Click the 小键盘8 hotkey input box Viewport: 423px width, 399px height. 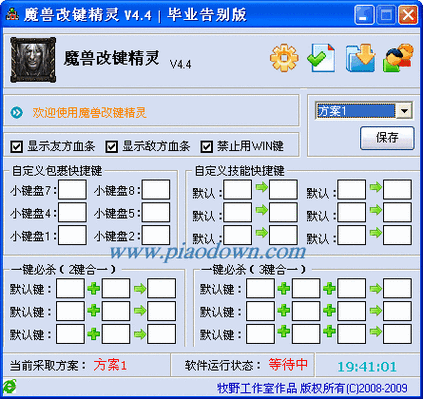[156, 190]
